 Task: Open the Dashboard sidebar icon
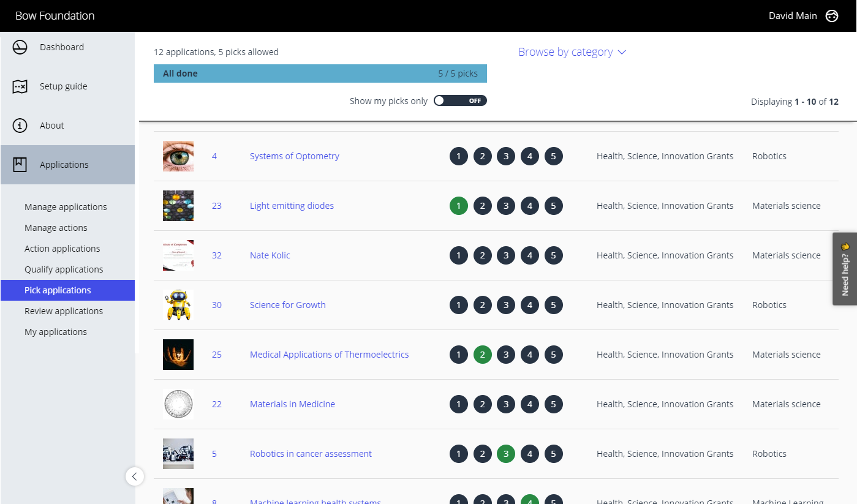pos(19,47)
